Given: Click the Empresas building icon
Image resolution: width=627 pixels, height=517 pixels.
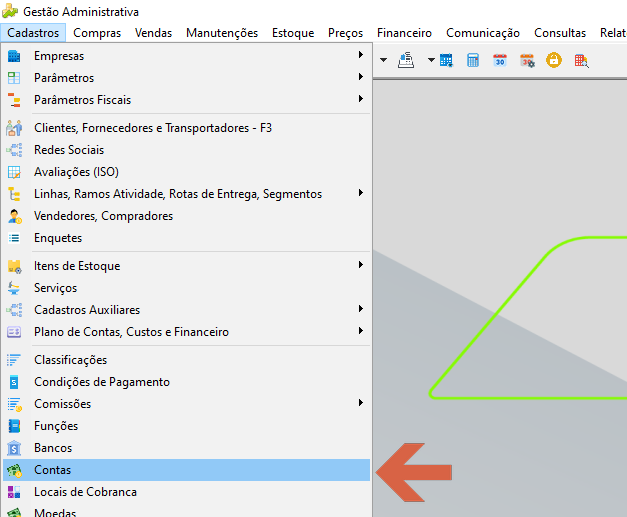Looking at the screenshot, I should [14, 56].
